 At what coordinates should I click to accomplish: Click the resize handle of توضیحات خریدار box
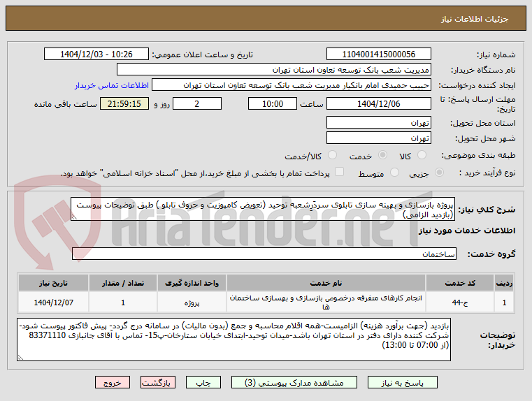20,357
